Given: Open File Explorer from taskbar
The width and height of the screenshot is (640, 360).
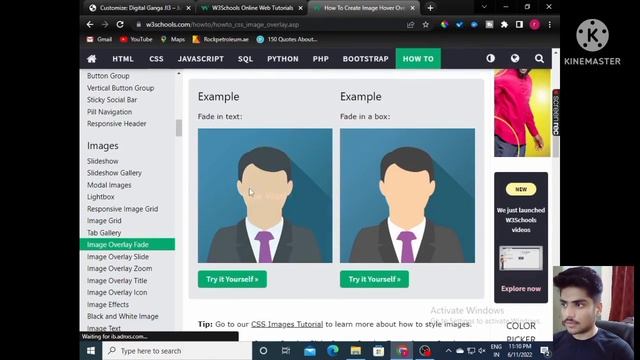Looking at the screenshot, I should click(x=356, y=351).
